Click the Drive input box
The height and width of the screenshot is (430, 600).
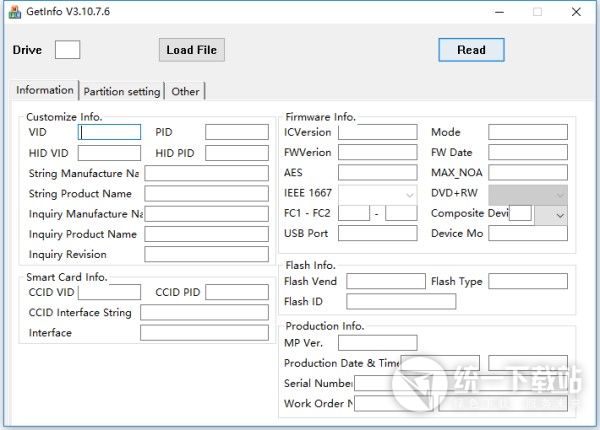[x=67, y=50]
